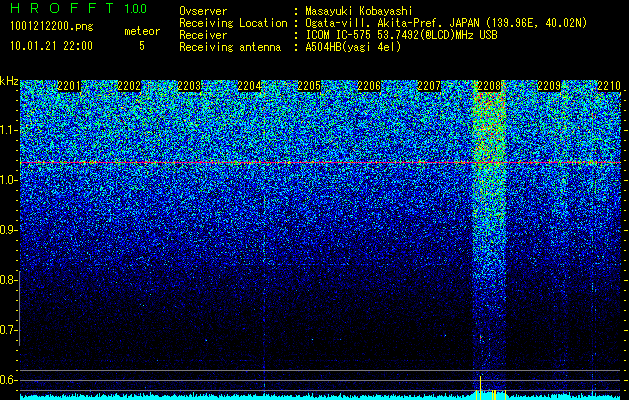Click the 1.1 kHz axis label
The width and height of the screenshot is (629, 400).
(x=7, y=130)
